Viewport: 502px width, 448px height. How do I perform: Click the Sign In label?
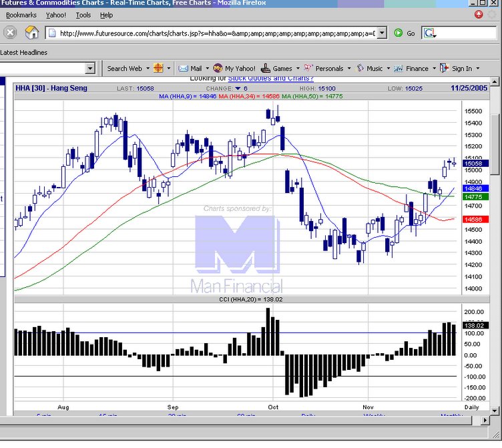(462, 69)
